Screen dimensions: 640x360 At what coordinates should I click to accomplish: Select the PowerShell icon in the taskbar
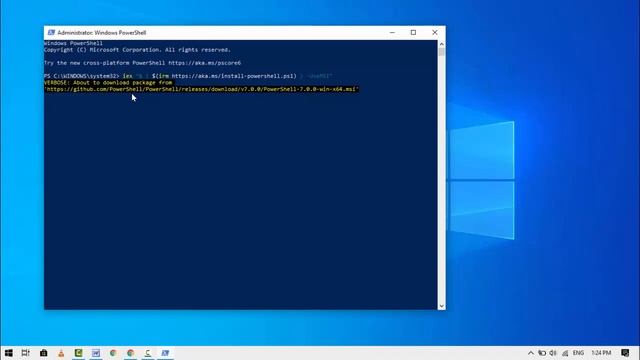click(165, 353)
